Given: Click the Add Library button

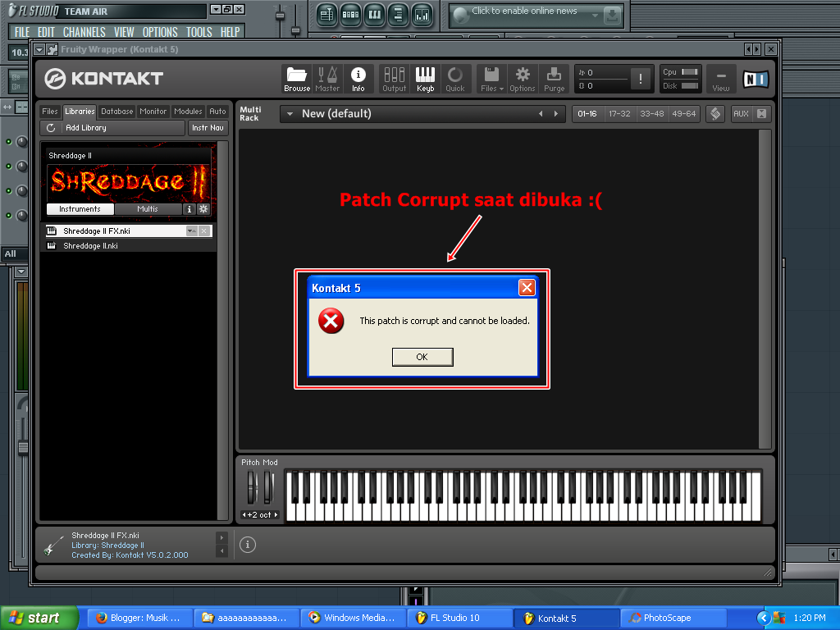Looking at the screenshot, I should click(112, 128).
